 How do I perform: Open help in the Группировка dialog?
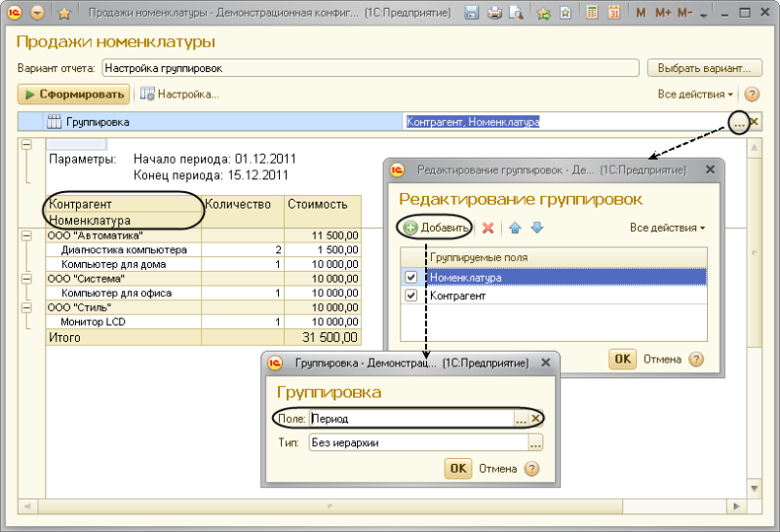tap(531, 469)
